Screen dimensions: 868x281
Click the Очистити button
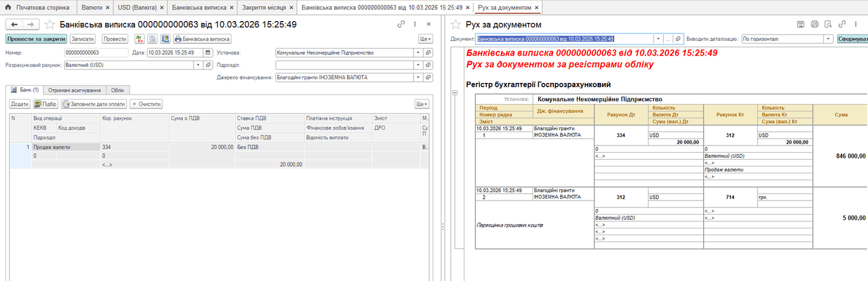coord(146,104)
